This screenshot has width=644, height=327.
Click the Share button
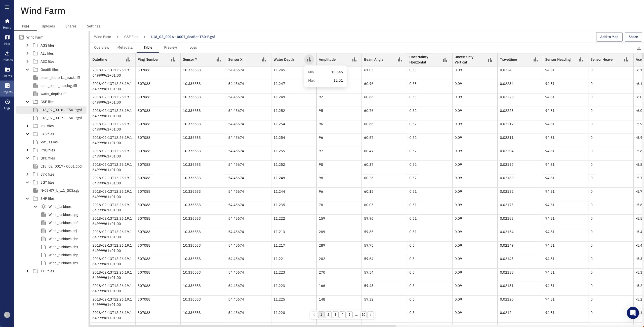pos(633,37)
